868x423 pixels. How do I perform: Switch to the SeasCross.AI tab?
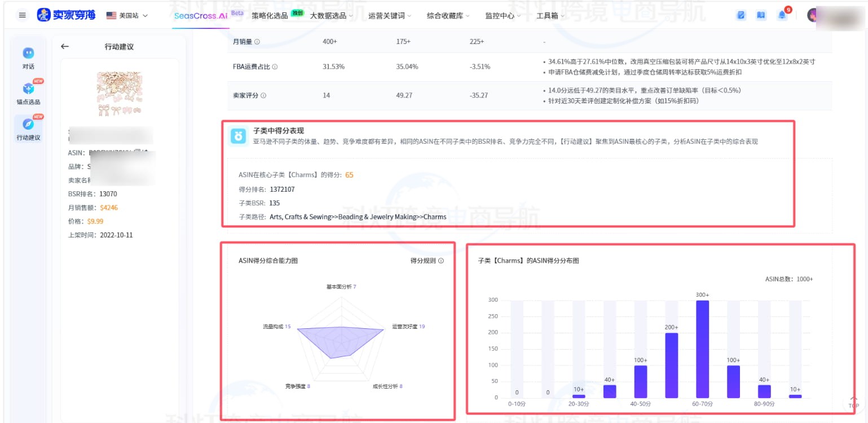[201, 16]
